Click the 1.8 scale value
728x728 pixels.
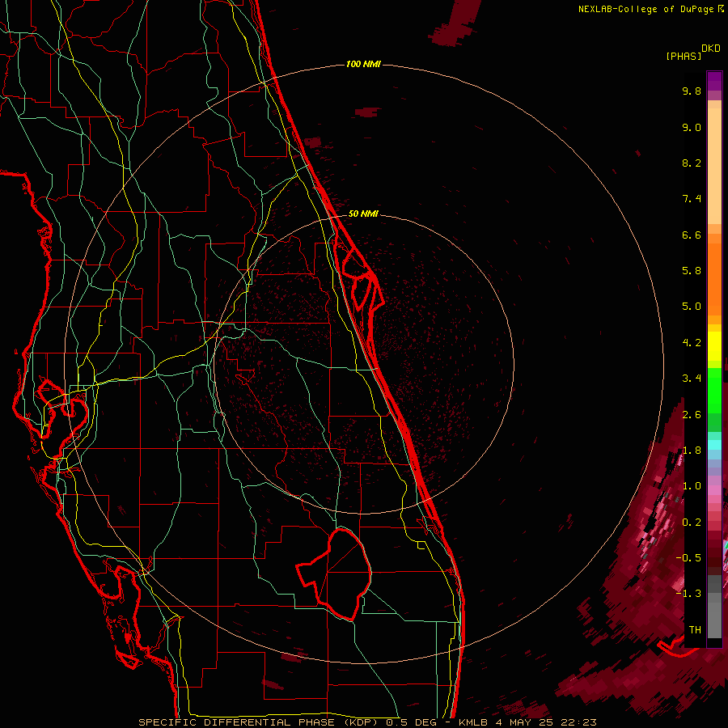pos(692,451)
